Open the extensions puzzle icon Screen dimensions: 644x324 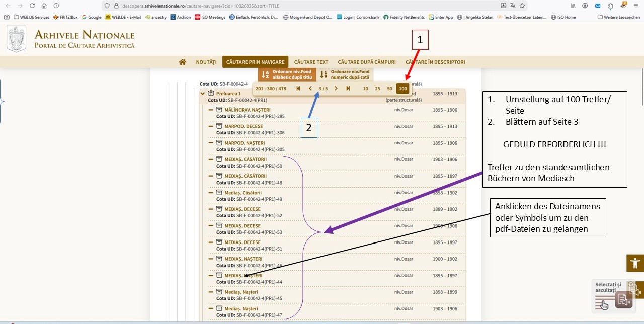click(610, 6)
